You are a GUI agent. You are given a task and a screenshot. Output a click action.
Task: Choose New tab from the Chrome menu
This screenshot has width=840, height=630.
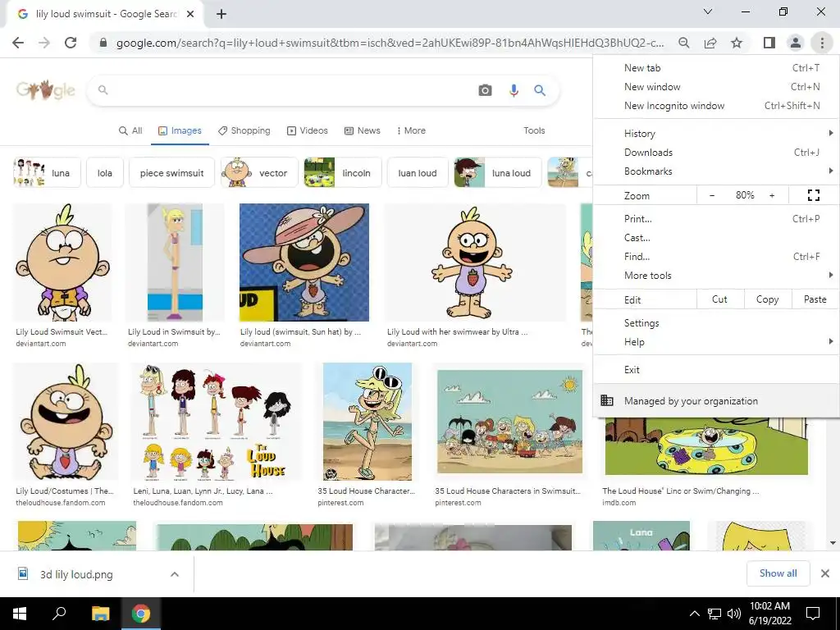716,68
